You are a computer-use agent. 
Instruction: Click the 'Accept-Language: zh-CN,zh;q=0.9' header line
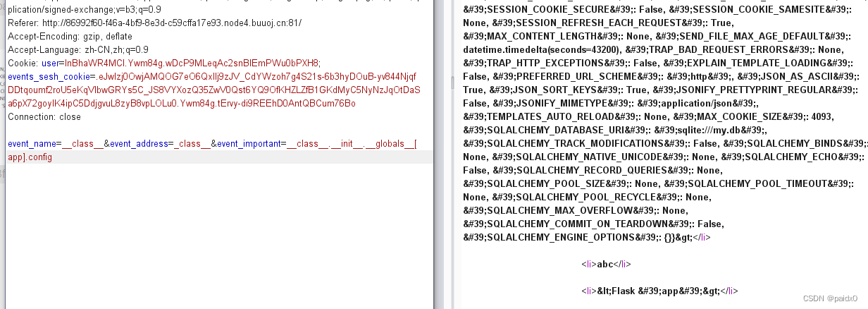78,49
